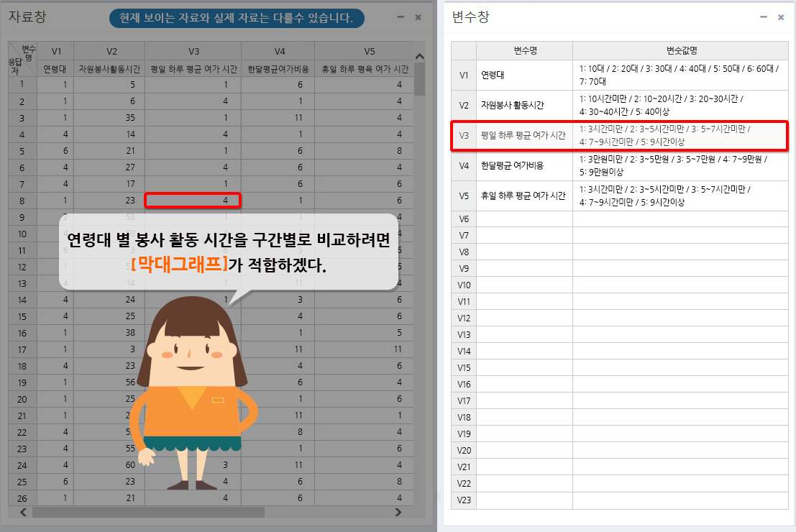Click the data table scroll-up arrow
The height and width of the screenshot is (532, 796).
click(x=419, y=56)
